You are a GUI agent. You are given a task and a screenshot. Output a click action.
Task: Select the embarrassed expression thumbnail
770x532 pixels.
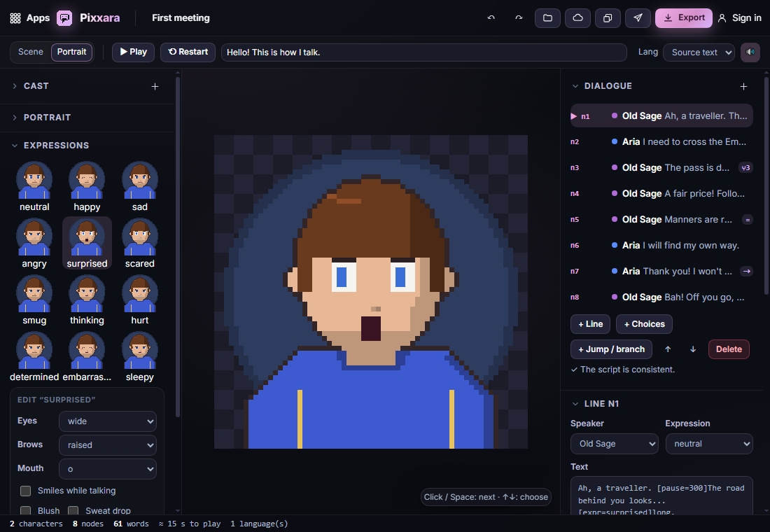pos(87,356)
